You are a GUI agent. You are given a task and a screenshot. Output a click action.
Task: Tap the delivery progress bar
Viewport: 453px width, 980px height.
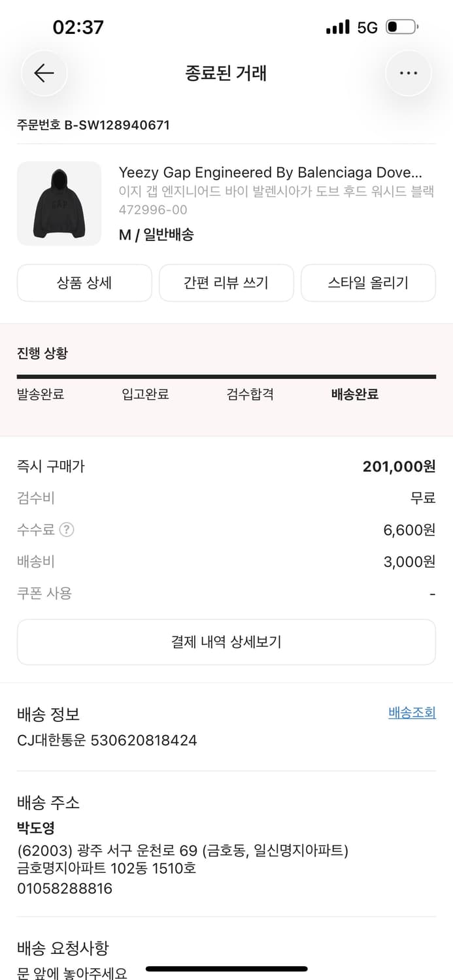pos(226,374)
